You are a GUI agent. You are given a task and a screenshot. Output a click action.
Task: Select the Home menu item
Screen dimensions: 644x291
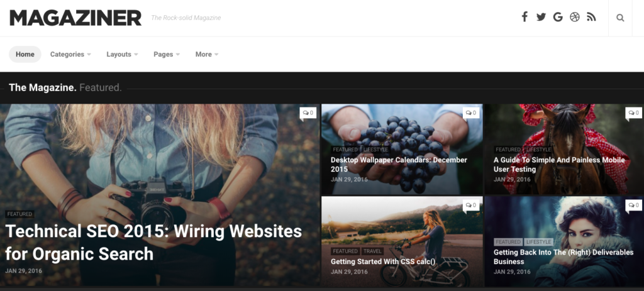coord(25,54)
